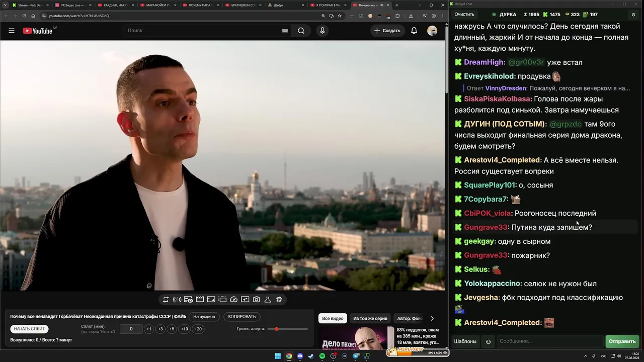644x362 pixels.
Task: Open the YouTube account avatar menu
Action: (x=432, y=31)
